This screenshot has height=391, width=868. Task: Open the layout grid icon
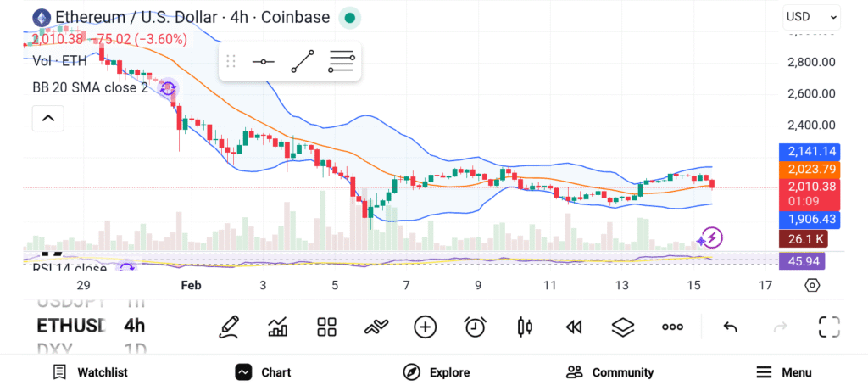tap(327, 327)
